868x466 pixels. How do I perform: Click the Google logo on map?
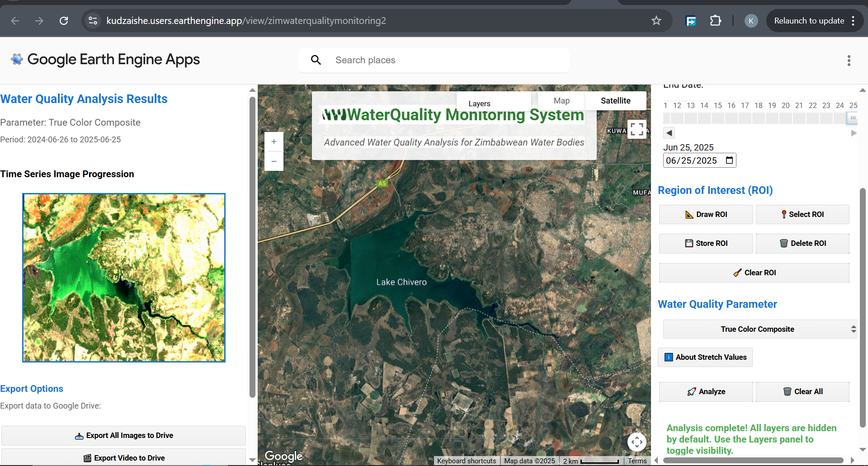[283, 456]
